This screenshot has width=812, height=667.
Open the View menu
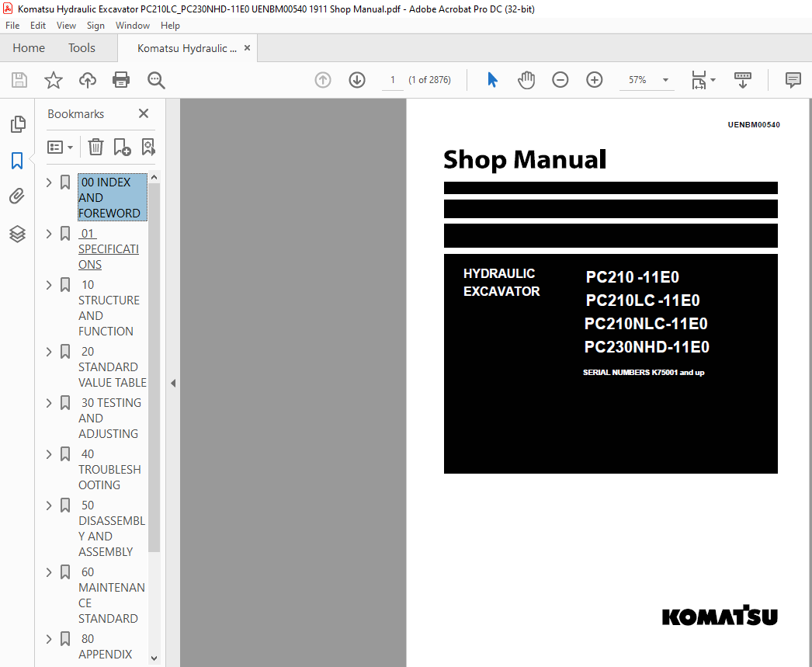click(66, 26)
